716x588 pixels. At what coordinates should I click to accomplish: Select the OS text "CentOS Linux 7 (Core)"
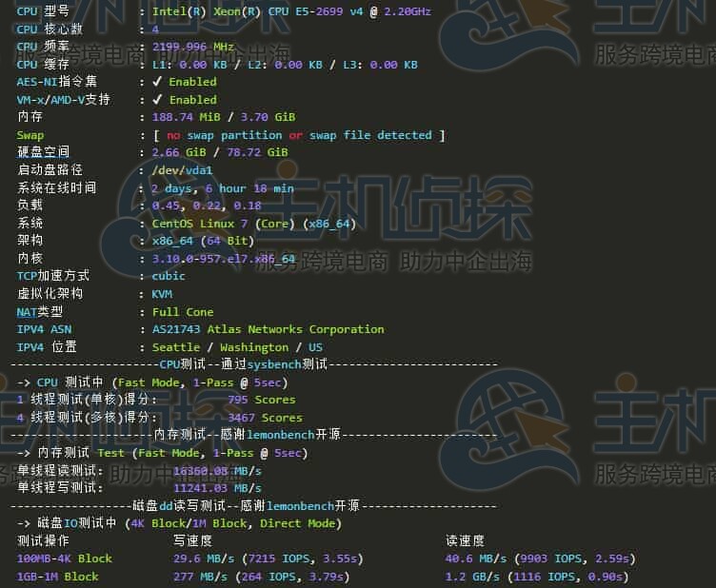[224, 224]
